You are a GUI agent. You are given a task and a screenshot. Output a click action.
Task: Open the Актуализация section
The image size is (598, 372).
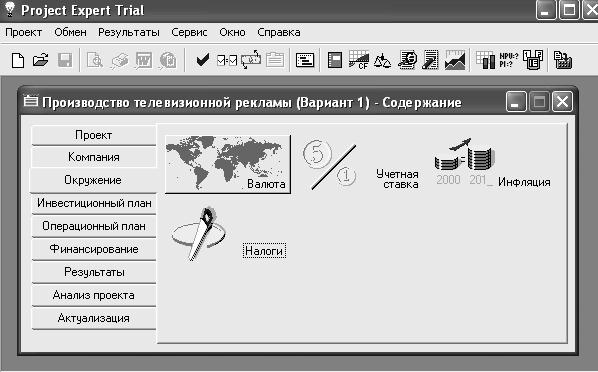(x=94, y=318)
